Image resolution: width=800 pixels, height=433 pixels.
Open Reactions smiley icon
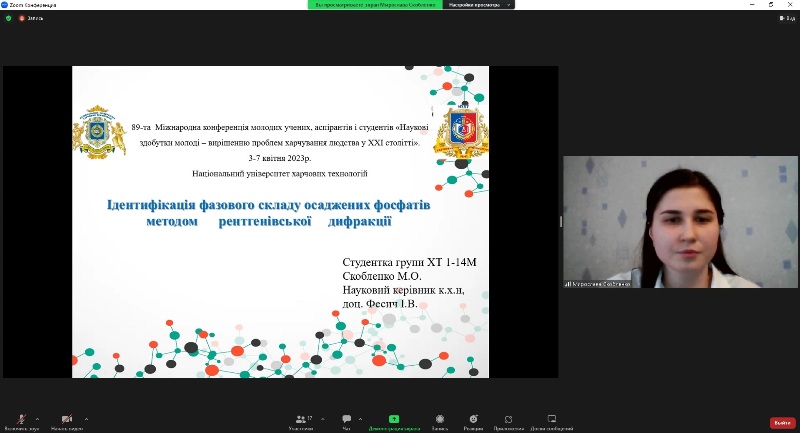click(473, 419)
